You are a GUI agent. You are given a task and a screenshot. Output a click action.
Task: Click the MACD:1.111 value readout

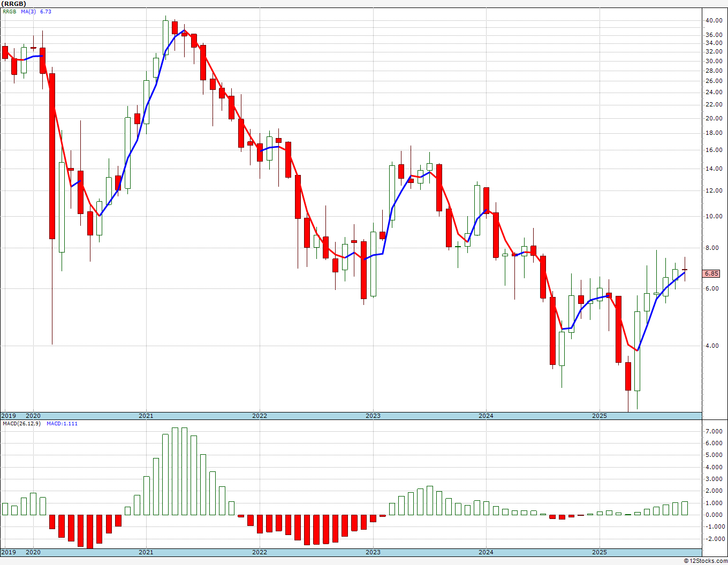point(62,423)
